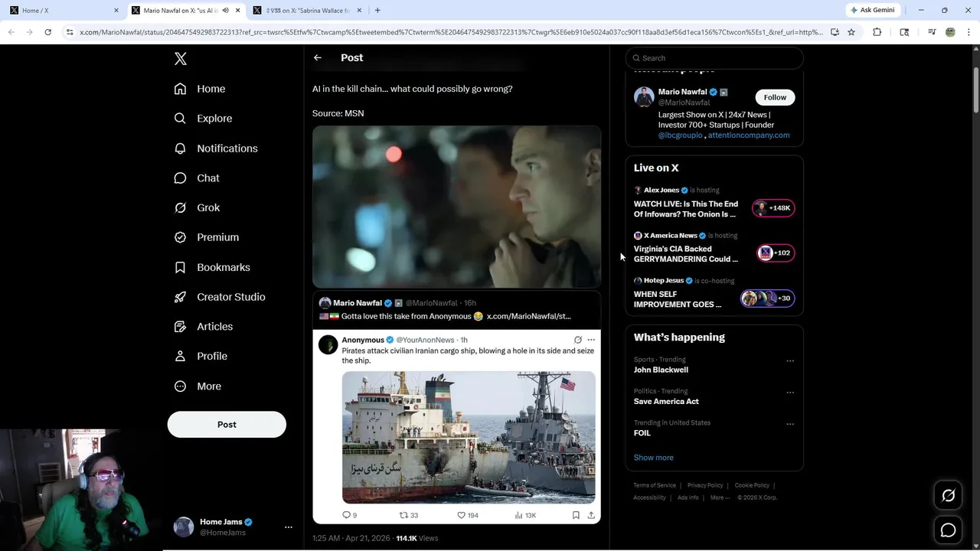Screen dimensions: 980x551
Task: Bookmark the quoted post
Action: (576, 515)
